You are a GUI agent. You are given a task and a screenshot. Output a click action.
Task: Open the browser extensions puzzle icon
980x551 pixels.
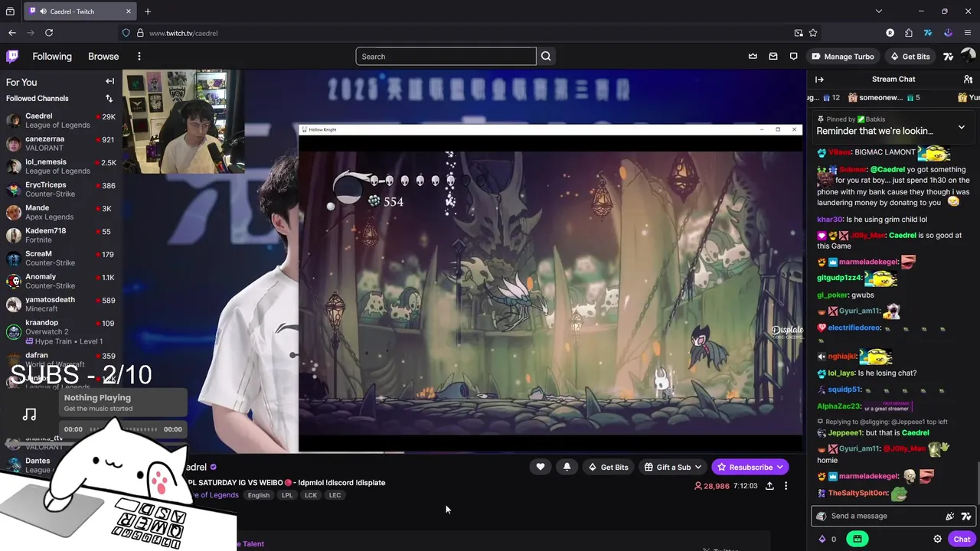click(909, 33)
